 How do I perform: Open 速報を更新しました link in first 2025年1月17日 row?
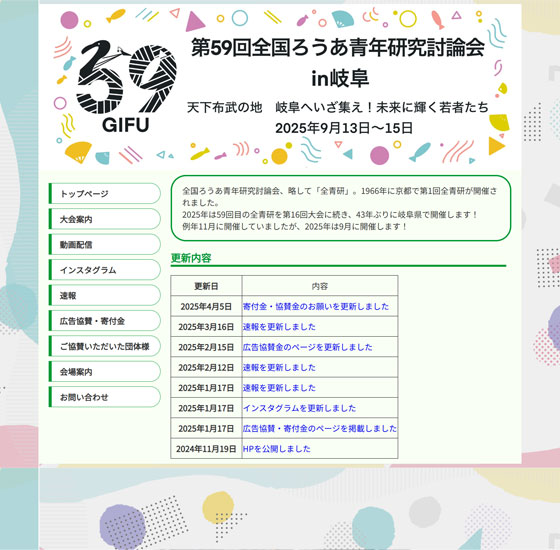click(x=279, y=388)
